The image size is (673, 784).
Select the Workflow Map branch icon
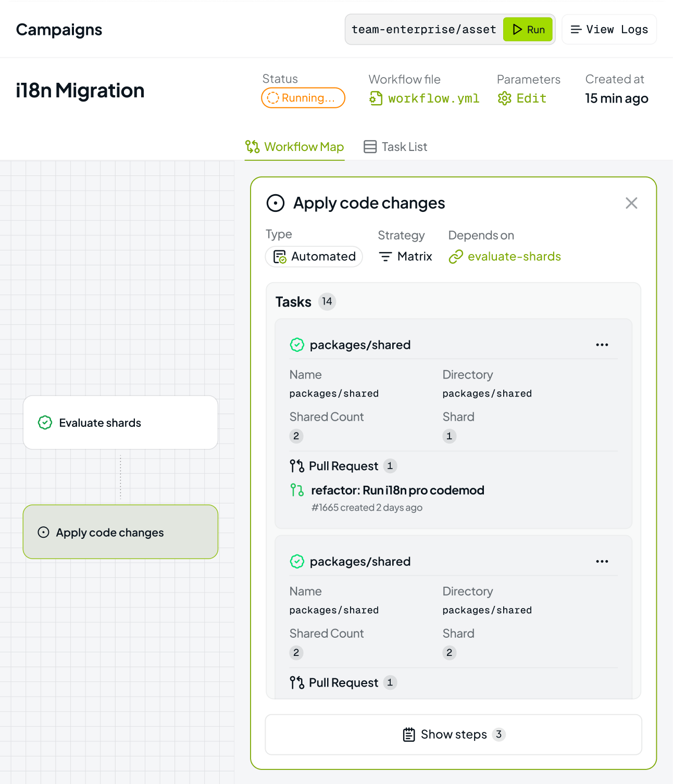pos(253,146)
